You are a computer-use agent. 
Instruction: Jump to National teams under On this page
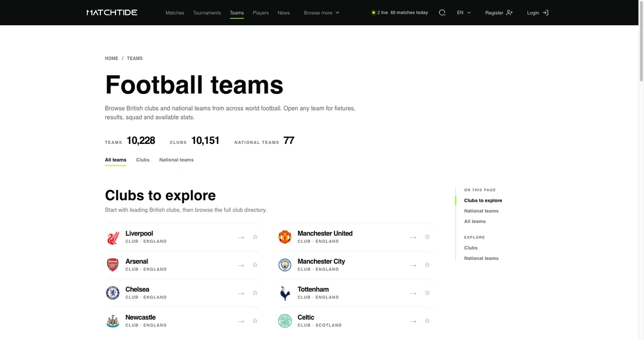click(x=481, y=211)
